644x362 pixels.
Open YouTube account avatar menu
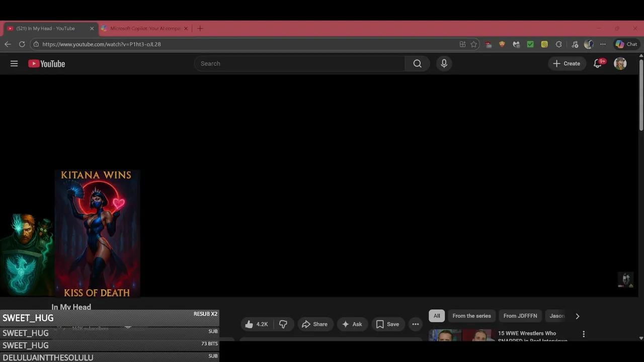pos(620,63)
